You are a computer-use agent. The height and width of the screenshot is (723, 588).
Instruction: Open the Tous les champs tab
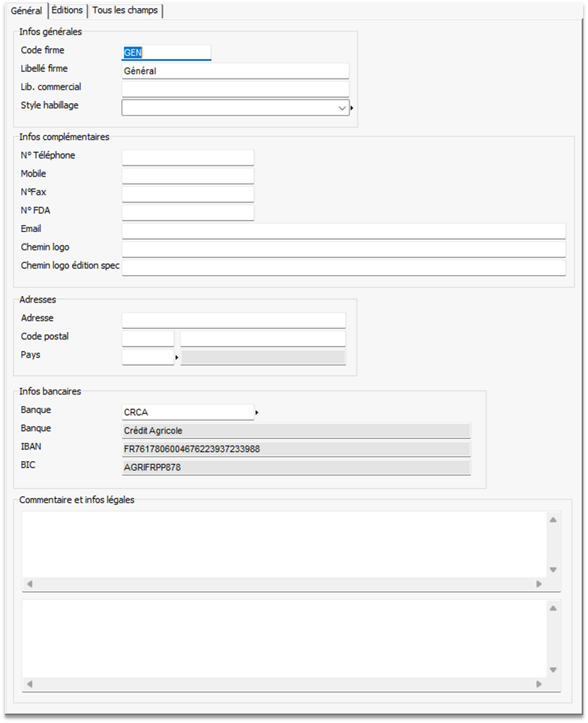pos(125,10)
